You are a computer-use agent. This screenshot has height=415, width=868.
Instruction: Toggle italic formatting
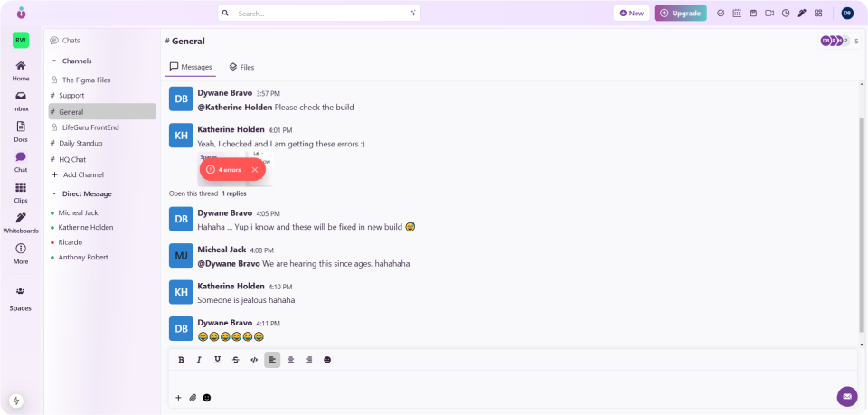click(x=199, y=360)
